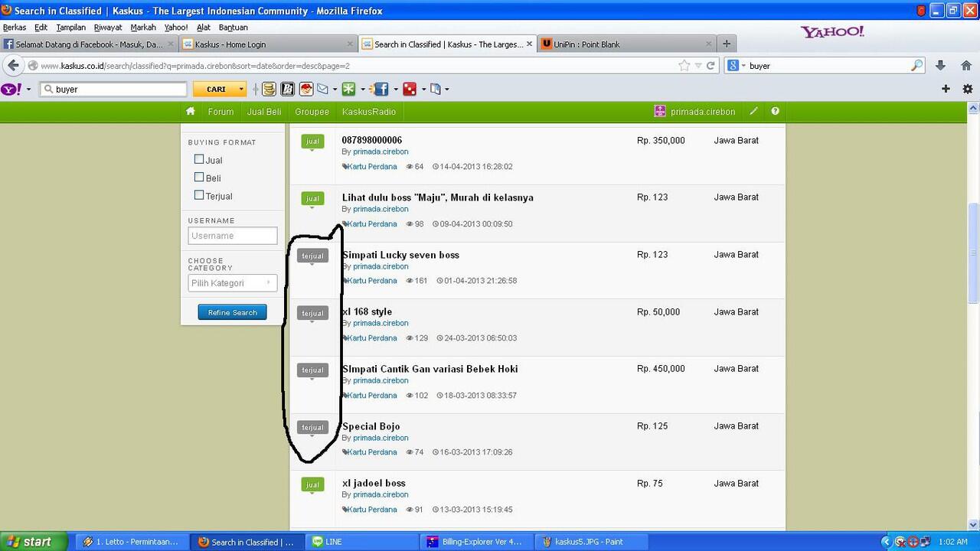Open the Groupee navbar link
Screen dimensions: 980x551
coord(312,112)
